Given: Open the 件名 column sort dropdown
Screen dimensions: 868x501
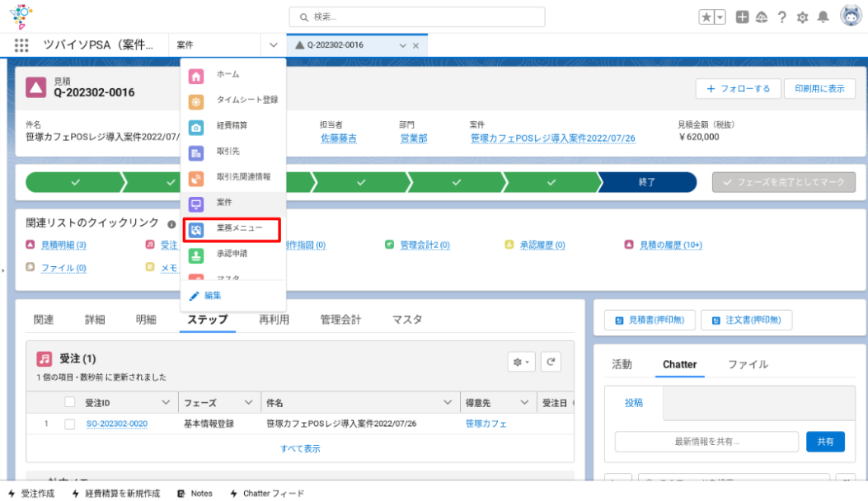Looking at the screenshot, I should tap(448, 403).
